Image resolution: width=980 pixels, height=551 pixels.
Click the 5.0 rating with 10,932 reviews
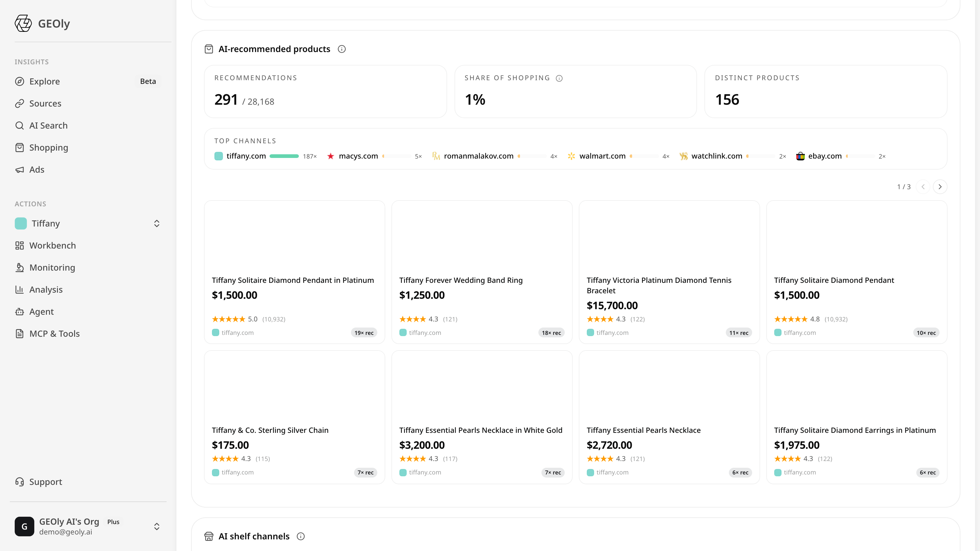pos(248,319)
